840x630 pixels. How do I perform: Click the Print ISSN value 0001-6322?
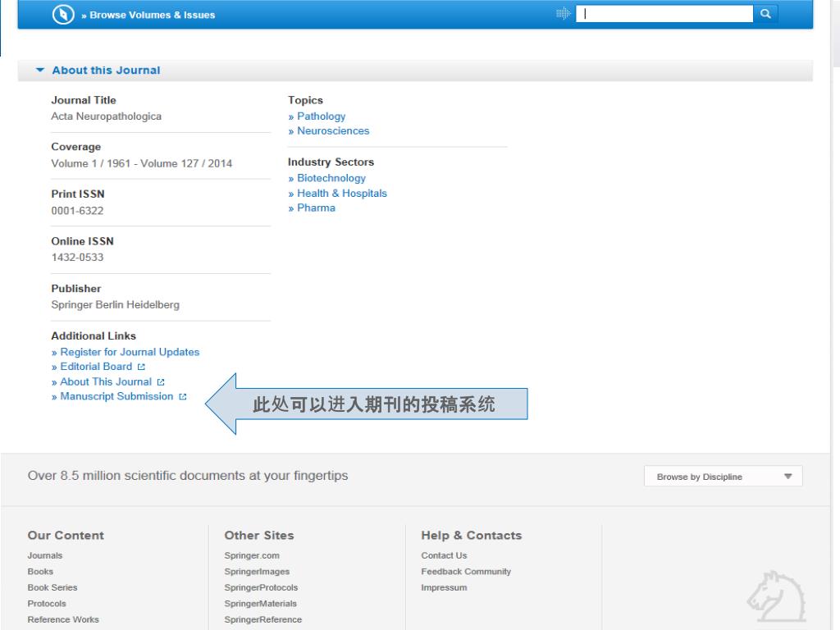[77, 211]
